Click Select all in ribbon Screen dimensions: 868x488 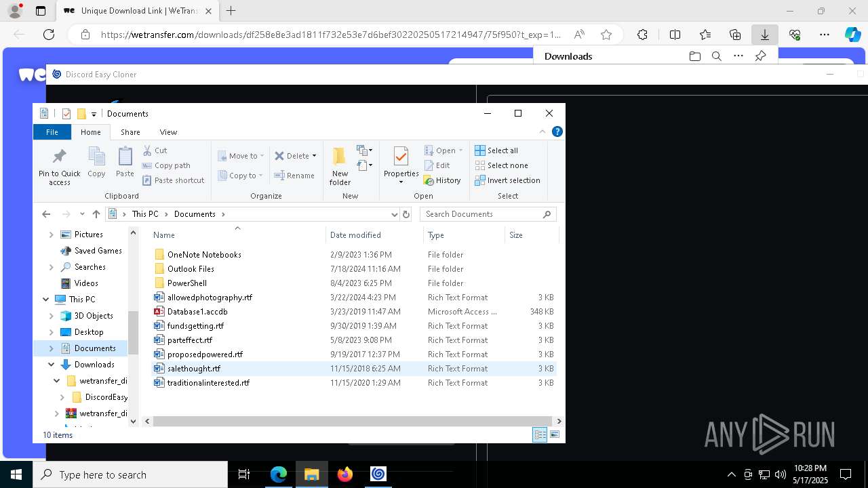click(496, 150)
